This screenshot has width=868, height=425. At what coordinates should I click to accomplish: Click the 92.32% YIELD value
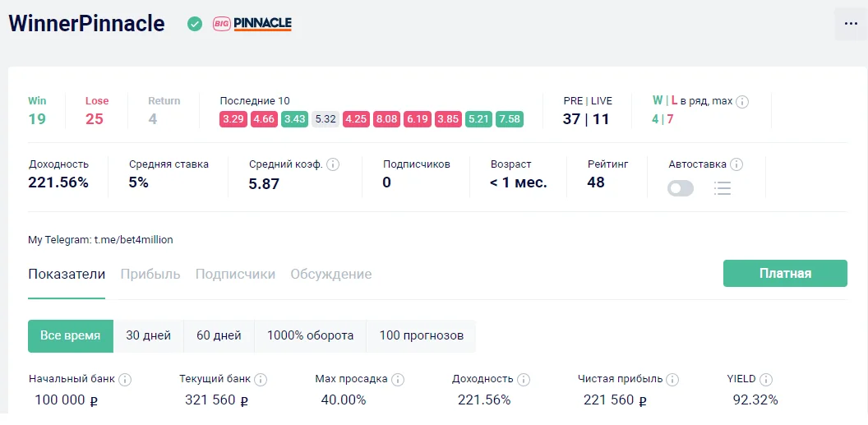click(x=755, y=400)
